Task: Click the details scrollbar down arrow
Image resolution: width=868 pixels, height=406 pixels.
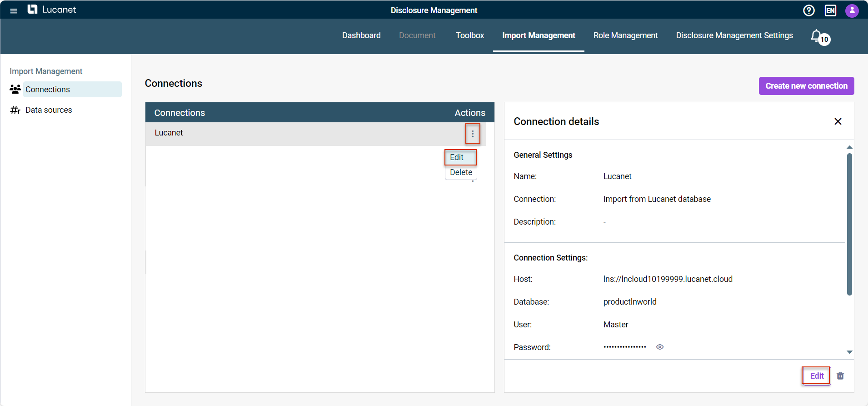Action: [849, 352]
